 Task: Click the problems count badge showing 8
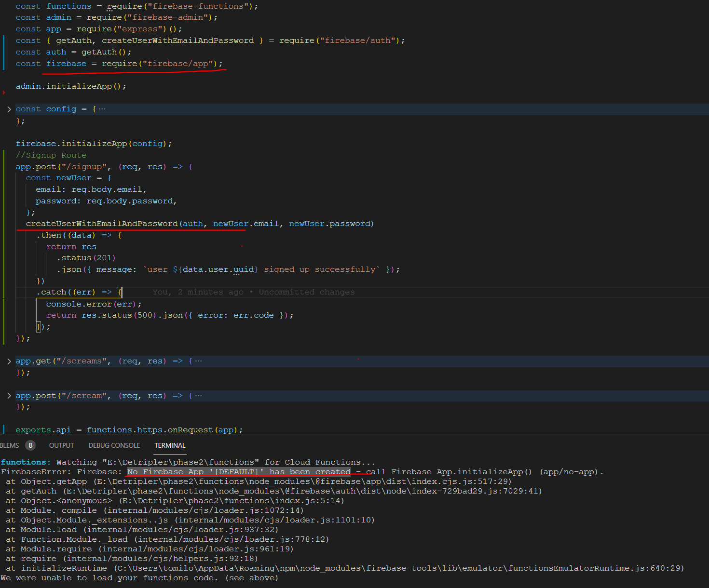pyautogui.click(x=30, y=445)
